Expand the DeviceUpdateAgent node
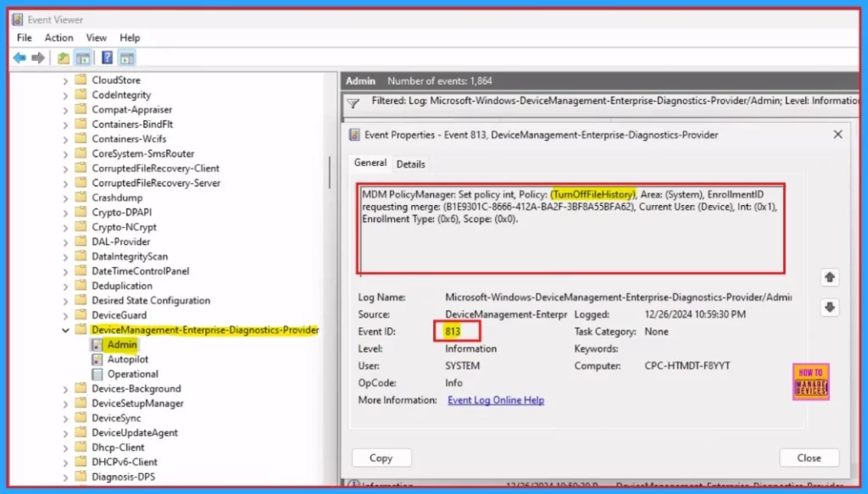The width and height of the screenshot is (868, 494). tap(65, 433)
